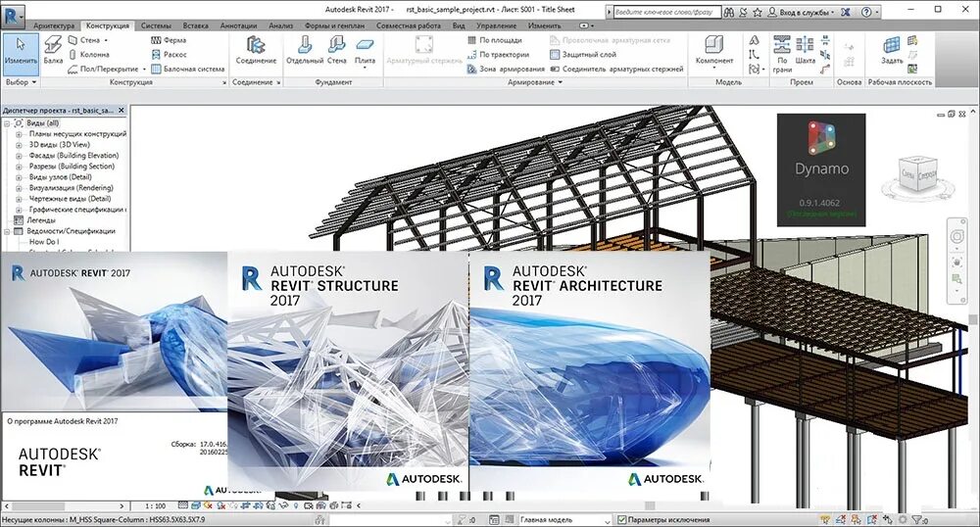Select the Плита (Slab) foundation tool

pyautogui.click(x=365, y=51)
